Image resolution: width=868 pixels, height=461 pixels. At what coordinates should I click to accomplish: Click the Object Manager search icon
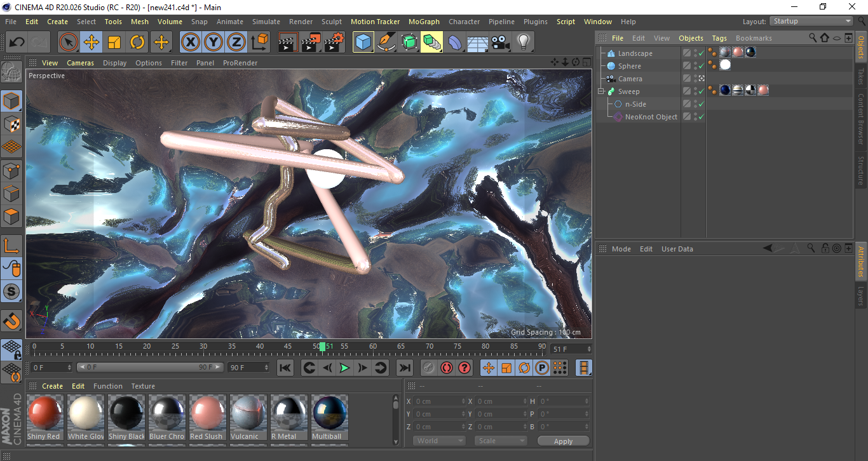pos(813,38)
